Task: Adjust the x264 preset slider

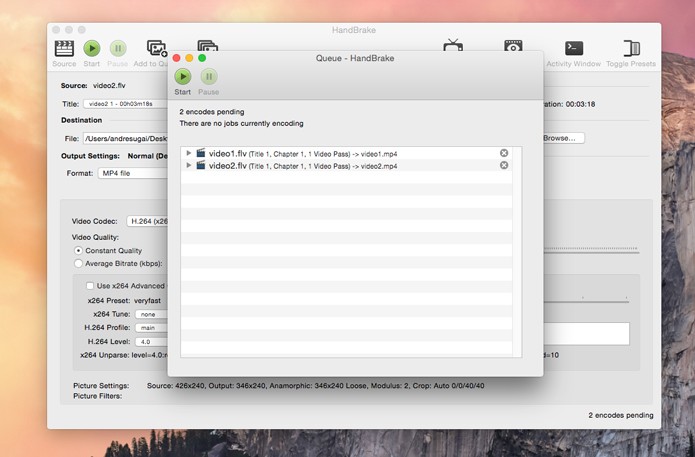Action: (x=586, y=301)
